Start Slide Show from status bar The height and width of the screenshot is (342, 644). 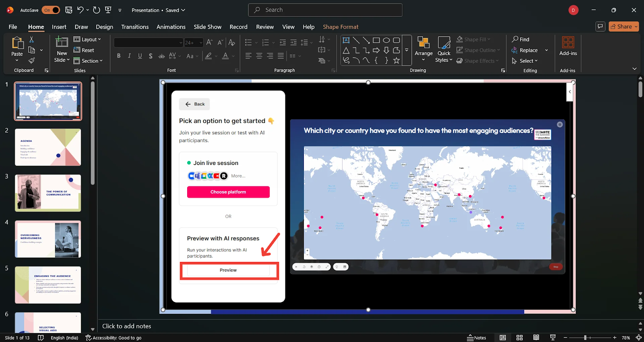click(553, 338)
